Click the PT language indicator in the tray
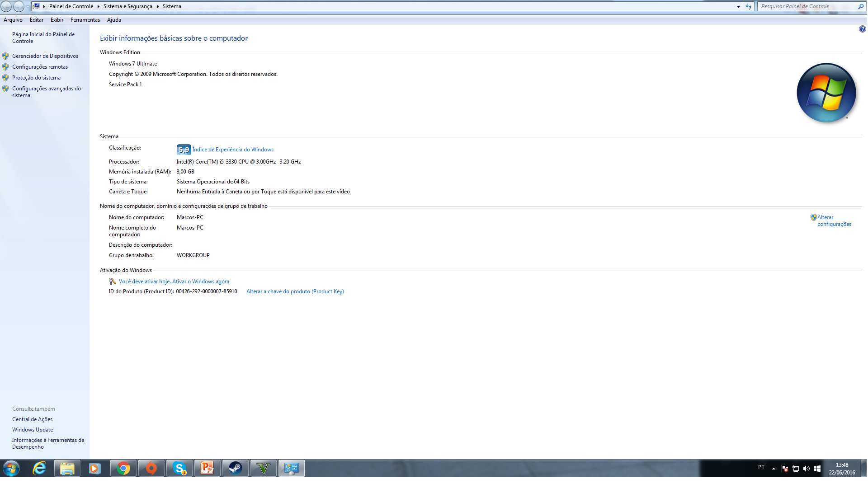This screenshot has width=868, height=488. point(761,467)
